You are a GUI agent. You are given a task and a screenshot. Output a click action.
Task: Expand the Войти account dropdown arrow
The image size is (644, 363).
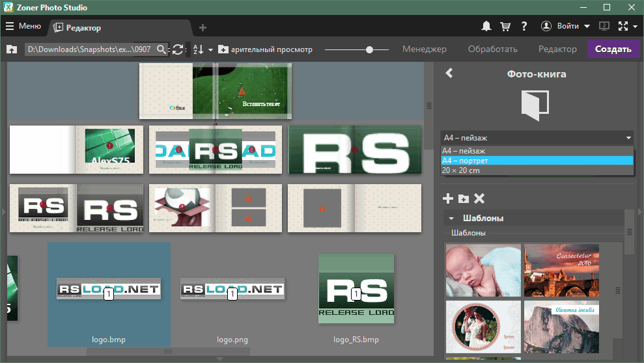[587, 26]
